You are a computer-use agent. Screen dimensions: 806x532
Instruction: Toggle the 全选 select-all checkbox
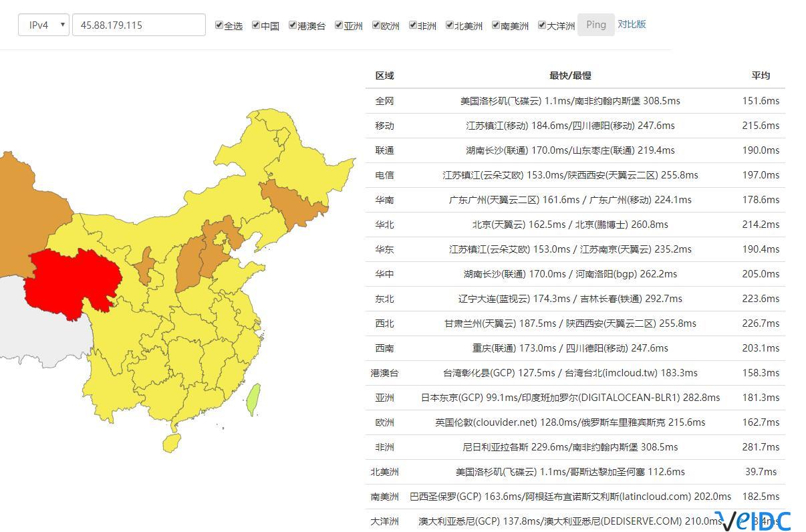219,25
